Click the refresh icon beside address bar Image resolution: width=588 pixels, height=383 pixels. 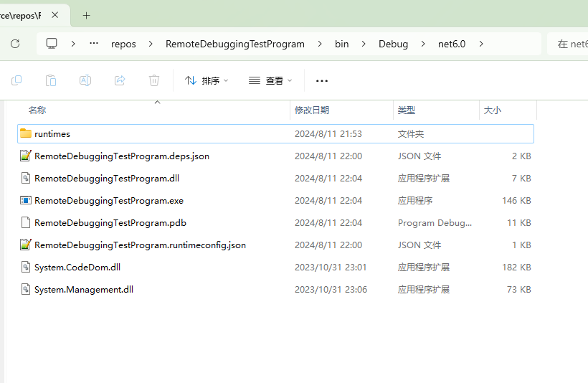click(15, 44)
